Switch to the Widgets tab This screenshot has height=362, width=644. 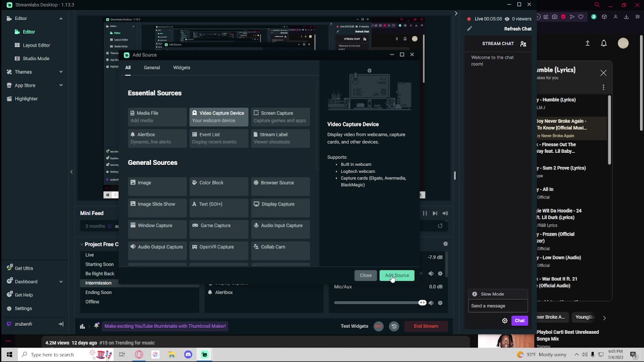[182, 67]
